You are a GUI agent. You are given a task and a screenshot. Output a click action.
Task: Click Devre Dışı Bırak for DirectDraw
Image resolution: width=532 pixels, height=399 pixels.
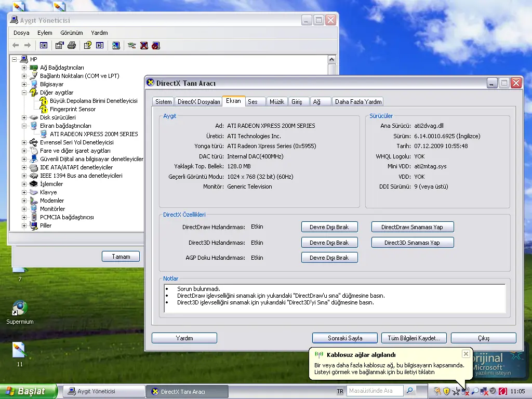[x=329, y=227]
